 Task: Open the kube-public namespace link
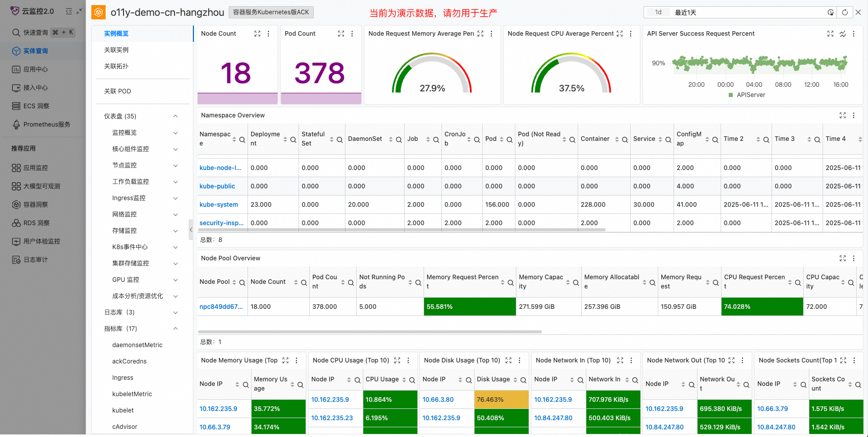[x=217, y=186]
